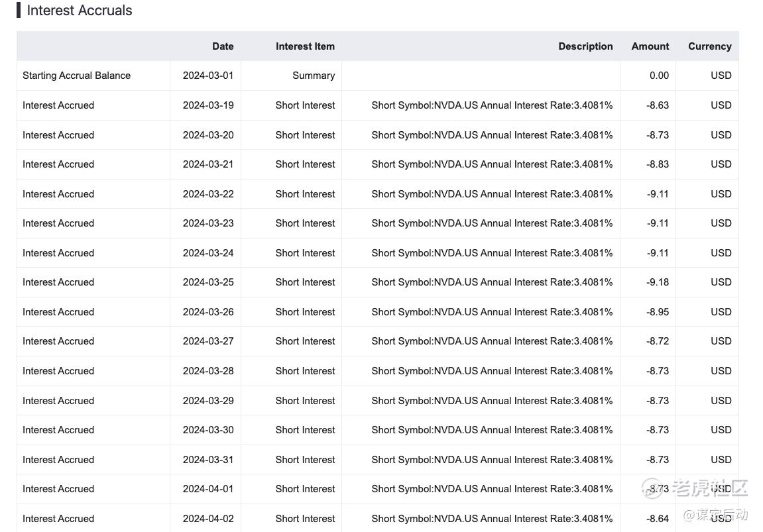Click the 0.00 amount cell
Screen dimensions: 763x532
coord(660,76)
